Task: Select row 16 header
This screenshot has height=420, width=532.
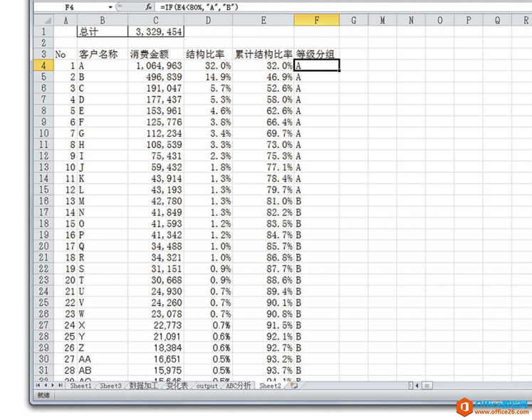Action: (43, 201)
